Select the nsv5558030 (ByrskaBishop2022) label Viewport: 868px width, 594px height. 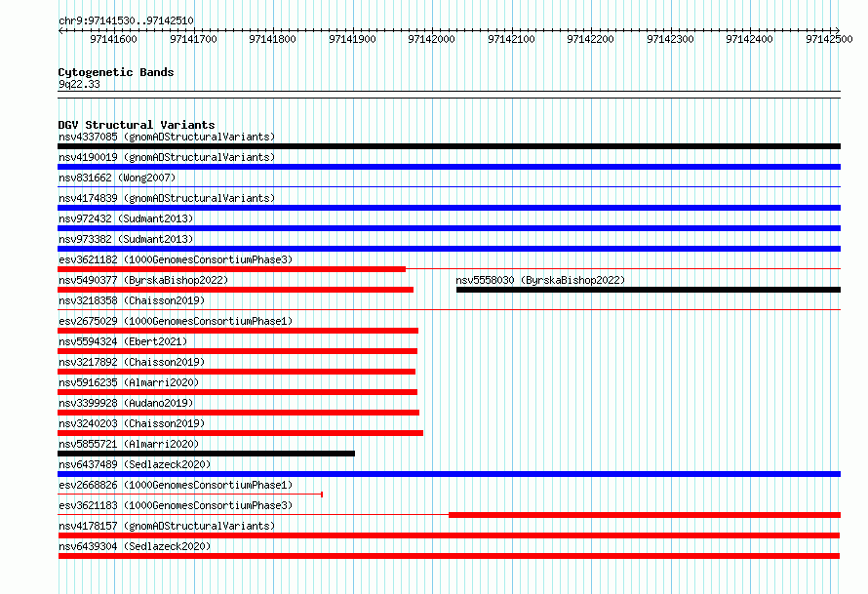coord(540,280)
